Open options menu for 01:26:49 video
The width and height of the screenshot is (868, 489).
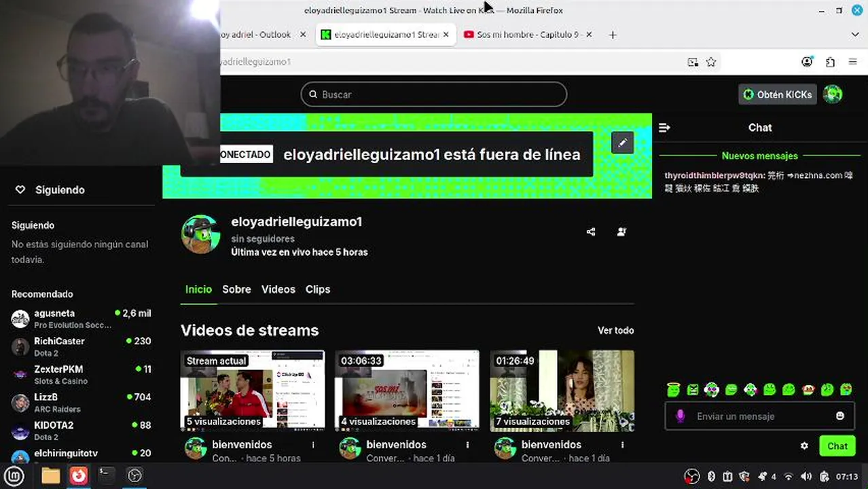(x=622, y=445)
